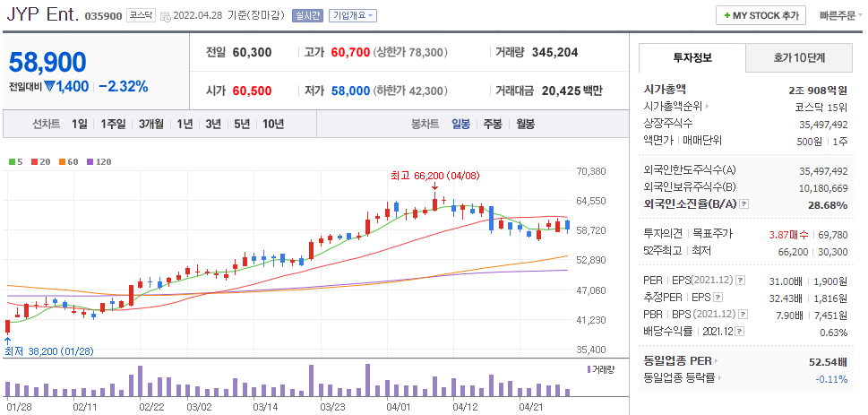Expand the 빠른주문 dropdown
The image size is (868, 415).
click(x=840, y=15)
